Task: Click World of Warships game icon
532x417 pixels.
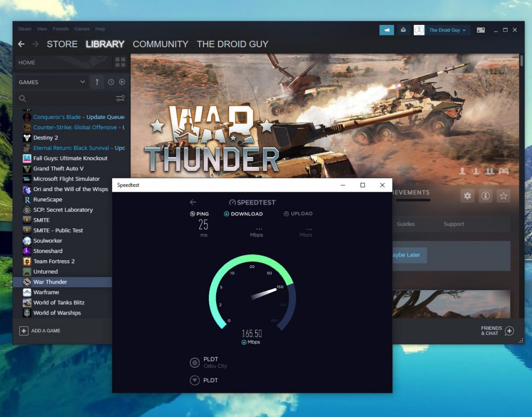Action: [27, 313]
